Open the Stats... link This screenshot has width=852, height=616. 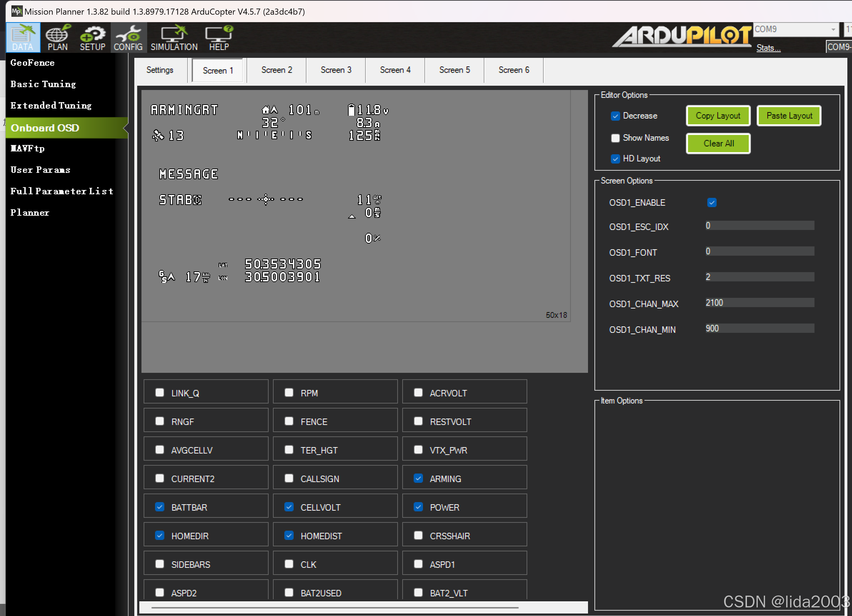click(x=768, y=48)
